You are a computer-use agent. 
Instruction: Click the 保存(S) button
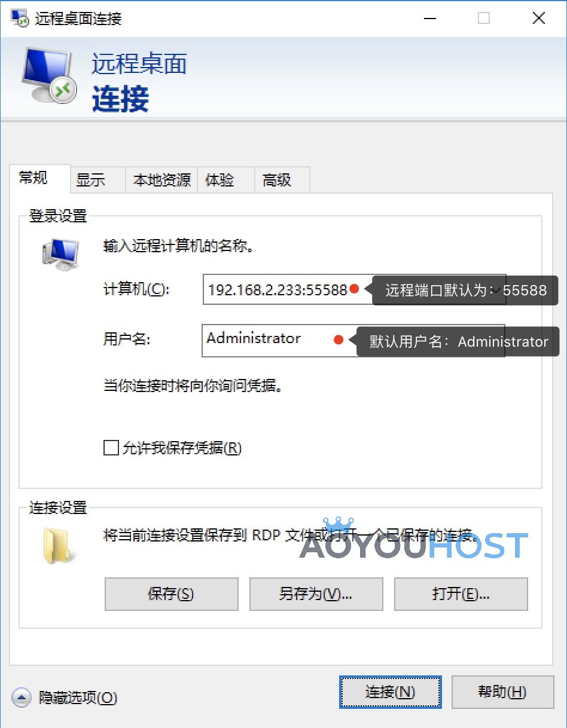171,594
